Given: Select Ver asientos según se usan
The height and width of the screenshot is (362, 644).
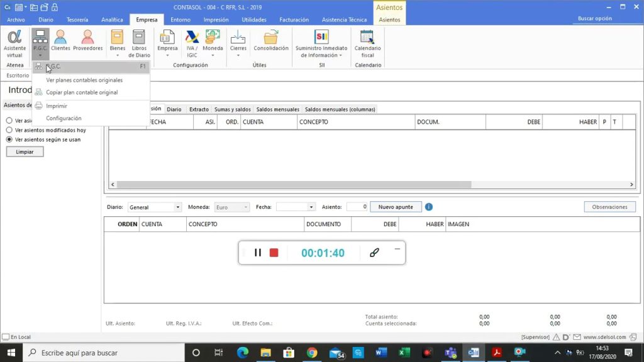Looking at the screenshot, I should pos(9,139).
